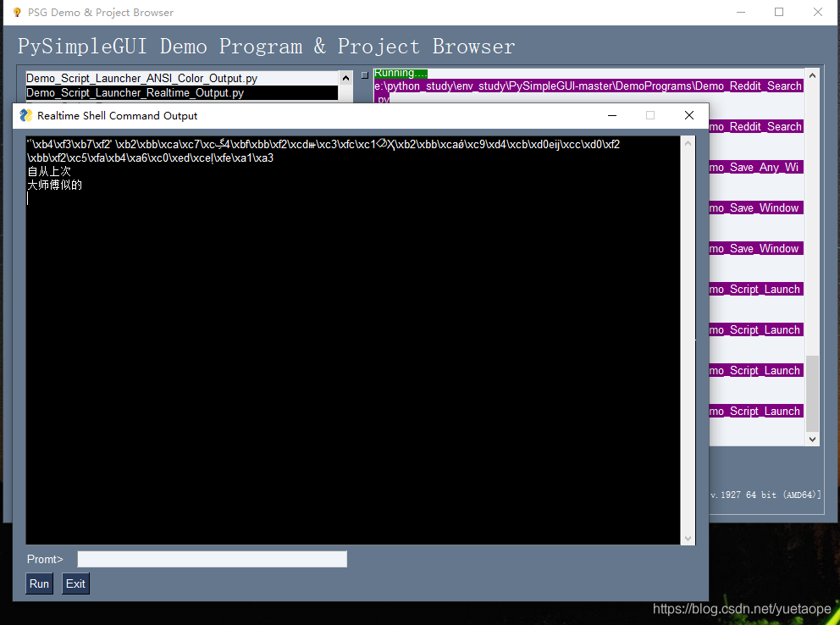The width and height of the screenshot is (840, 625).
Task: Close the PSG Demo & Project Browser window
Action: [x=818, y=13]
